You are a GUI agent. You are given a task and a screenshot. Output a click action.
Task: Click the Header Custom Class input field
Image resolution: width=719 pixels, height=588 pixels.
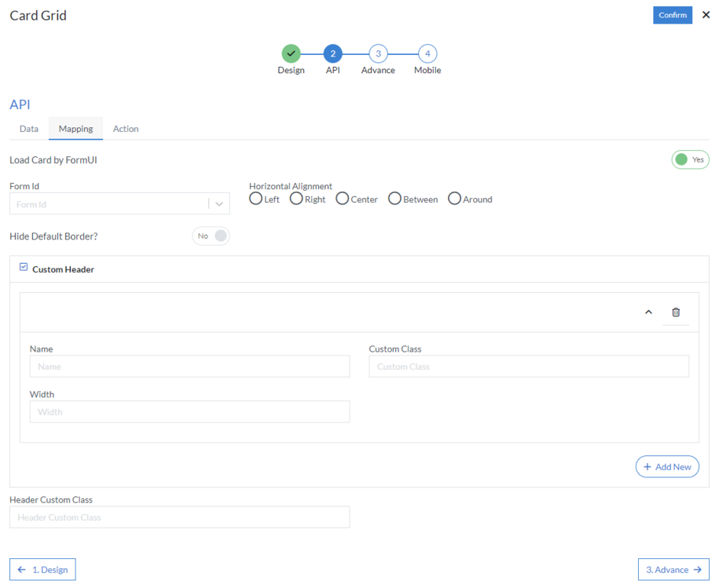179,517
